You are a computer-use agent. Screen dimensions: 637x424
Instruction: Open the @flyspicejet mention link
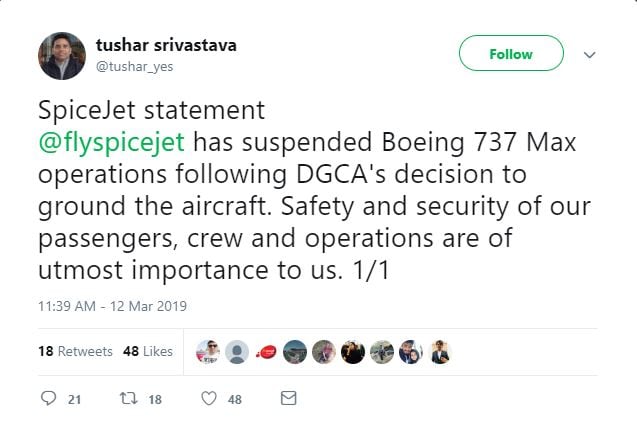111,141
